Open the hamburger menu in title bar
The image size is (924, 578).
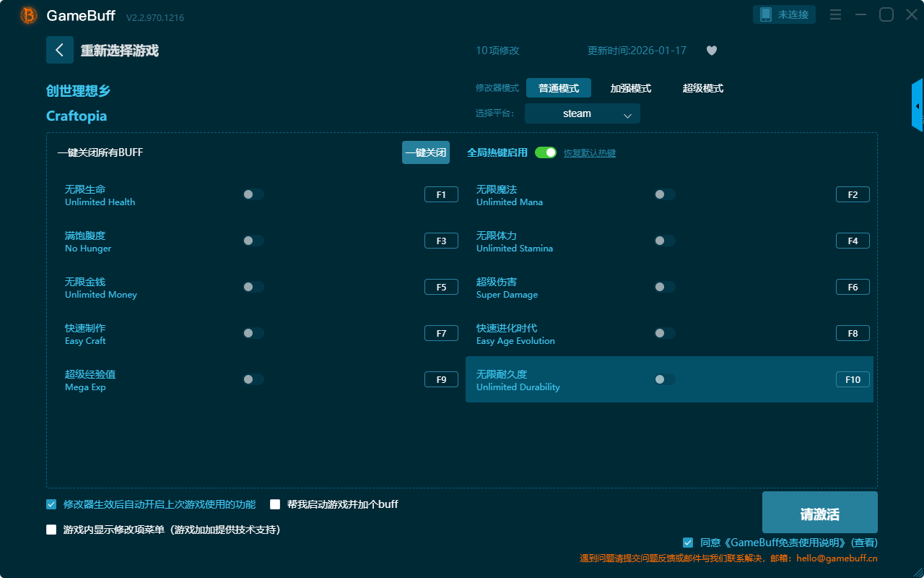coord(835,14)
